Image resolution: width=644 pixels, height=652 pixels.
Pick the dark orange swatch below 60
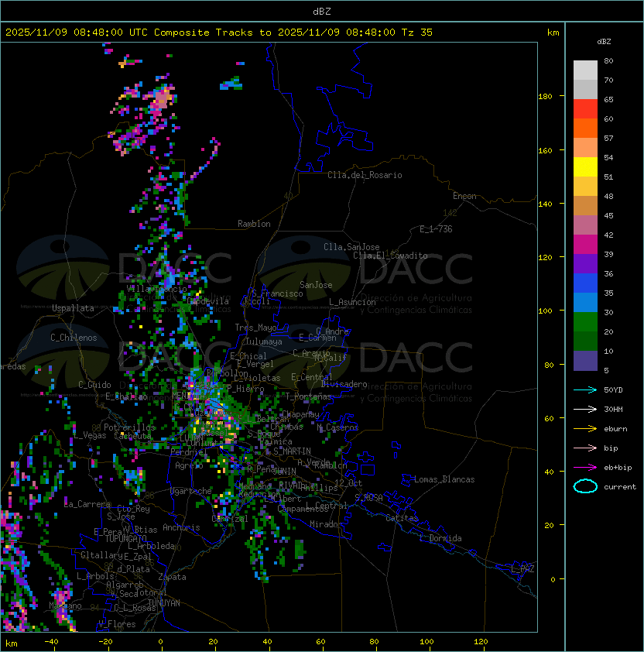tap(585, 129)
